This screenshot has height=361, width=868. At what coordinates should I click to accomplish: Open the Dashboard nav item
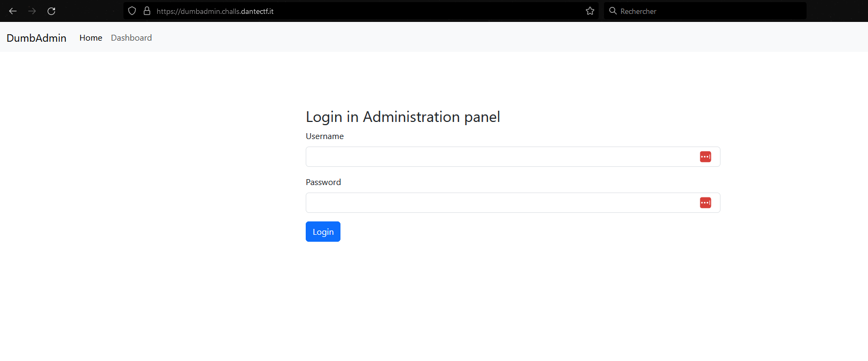click(x=131, y=38)
